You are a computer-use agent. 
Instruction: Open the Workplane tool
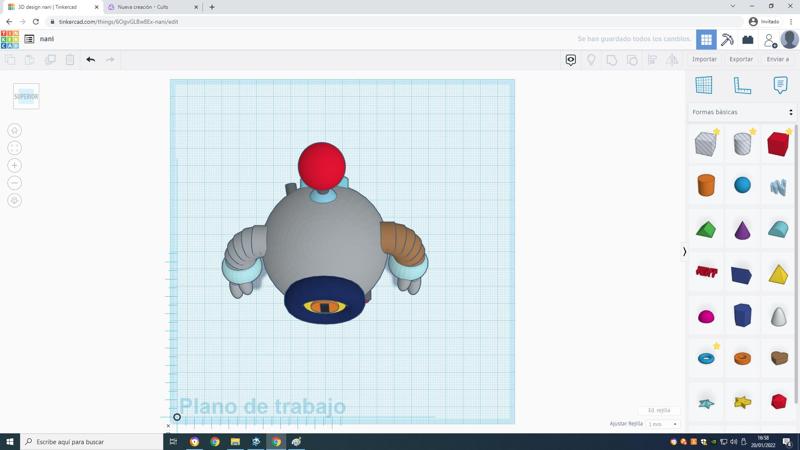[704, 86]
